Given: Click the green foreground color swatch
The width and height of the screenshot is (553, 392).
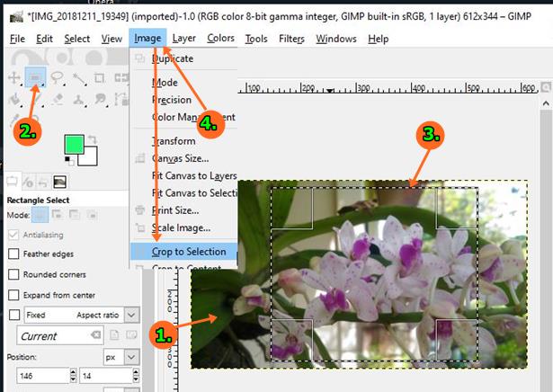Looking at the screenshot, I should pos(74,144).
